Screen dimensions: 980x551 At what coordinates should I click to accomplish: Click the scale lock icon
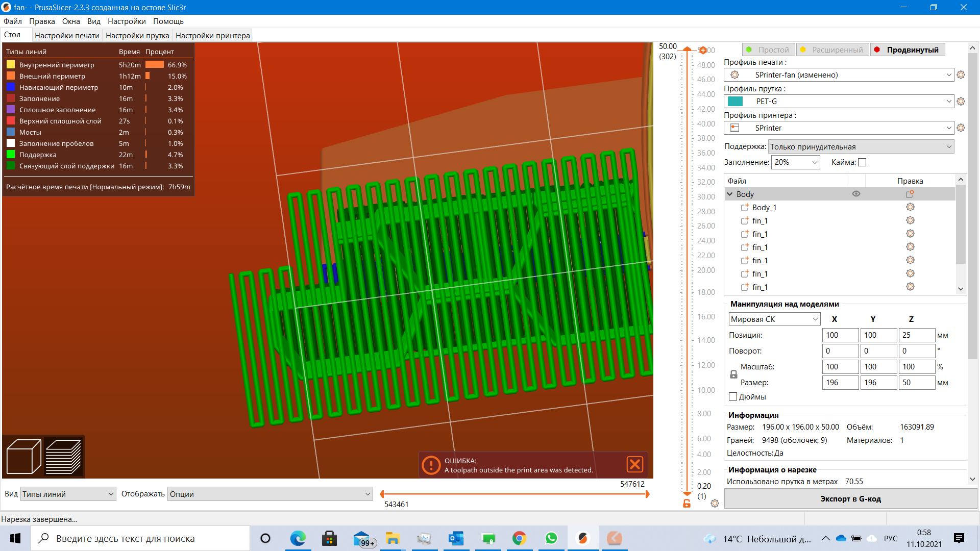(x=733, y=374)
